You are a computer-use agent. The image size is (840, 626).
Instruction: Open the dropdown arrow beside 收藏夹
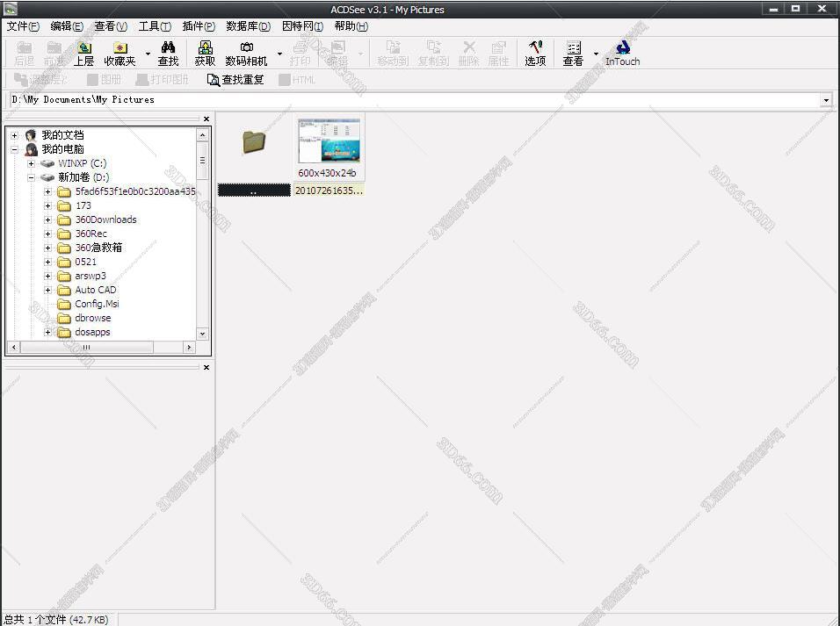pos(148,54)
